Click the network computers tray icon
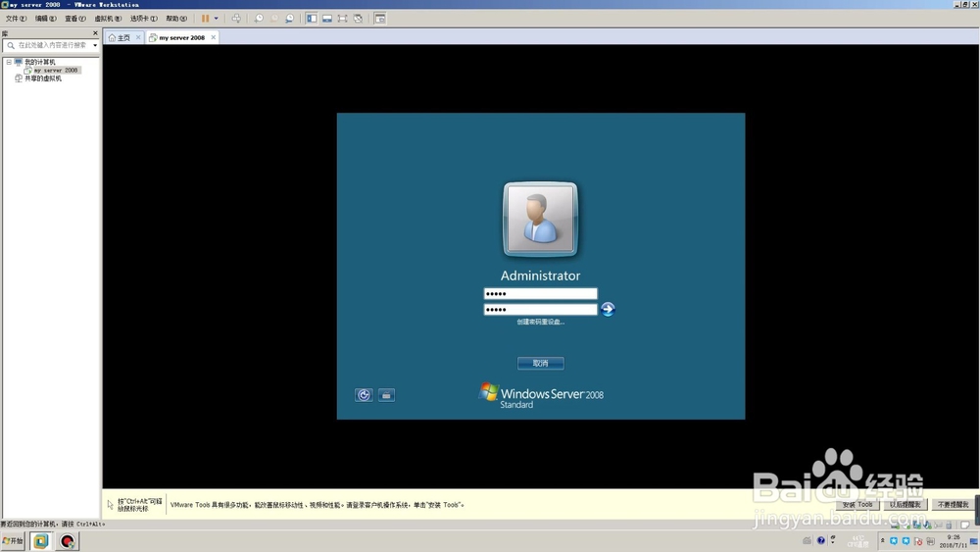 coord(930,541)
